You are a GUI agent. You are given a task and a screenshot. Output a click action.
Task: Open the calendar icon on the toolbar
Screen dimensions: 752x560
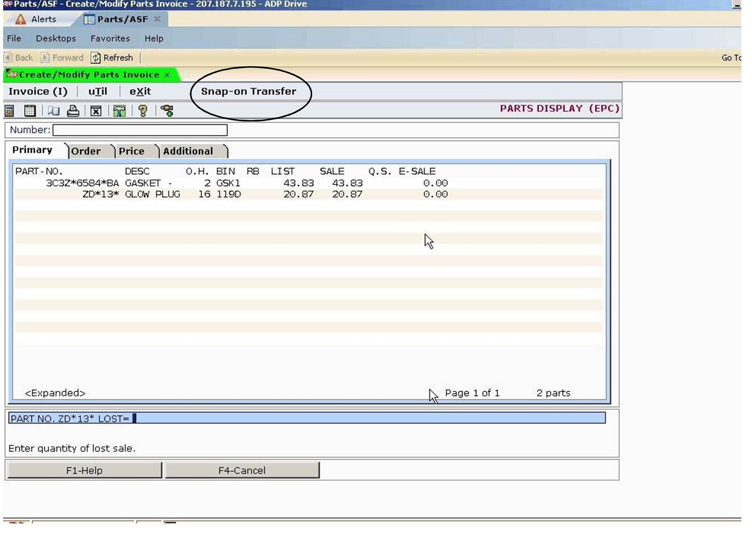pyautogui.click(x=29, y=111)
